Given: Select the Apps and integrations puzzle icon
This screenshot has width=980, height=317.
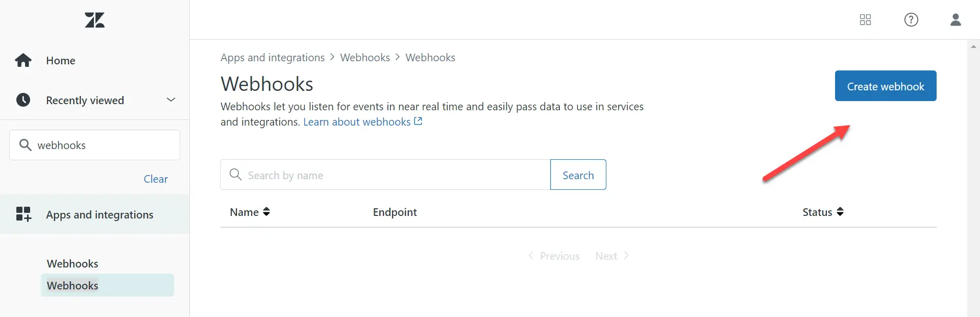Looking at the screenshot, I should [23, 214].
